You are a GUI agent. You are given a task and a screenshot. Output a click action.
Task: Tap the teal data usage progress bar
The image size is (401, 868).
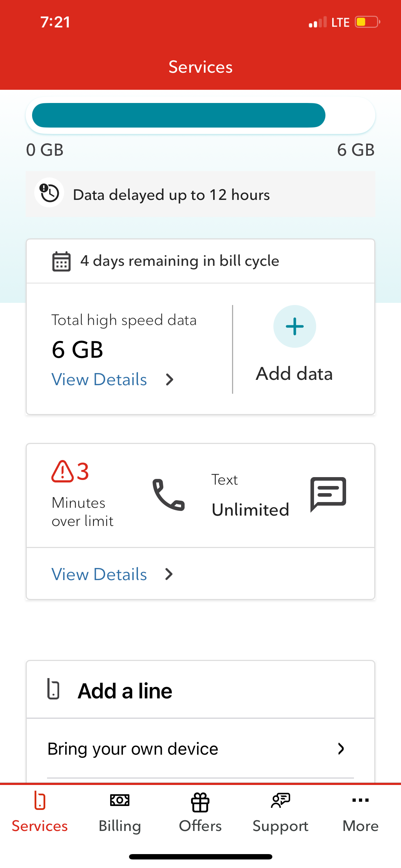coord(179,115)
